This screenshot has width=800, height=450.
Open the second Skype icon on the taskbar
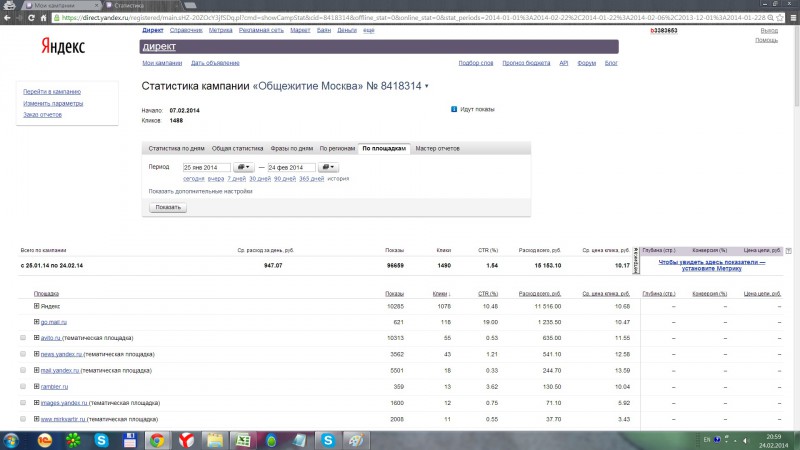328,440
